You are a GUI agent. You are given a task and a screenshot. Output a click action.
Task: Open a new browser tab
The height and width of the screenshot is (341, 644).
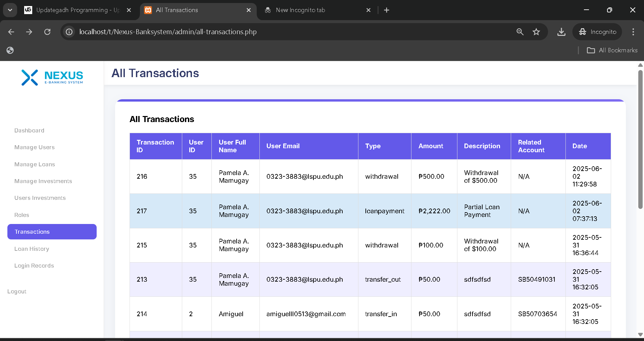(387, 10)
